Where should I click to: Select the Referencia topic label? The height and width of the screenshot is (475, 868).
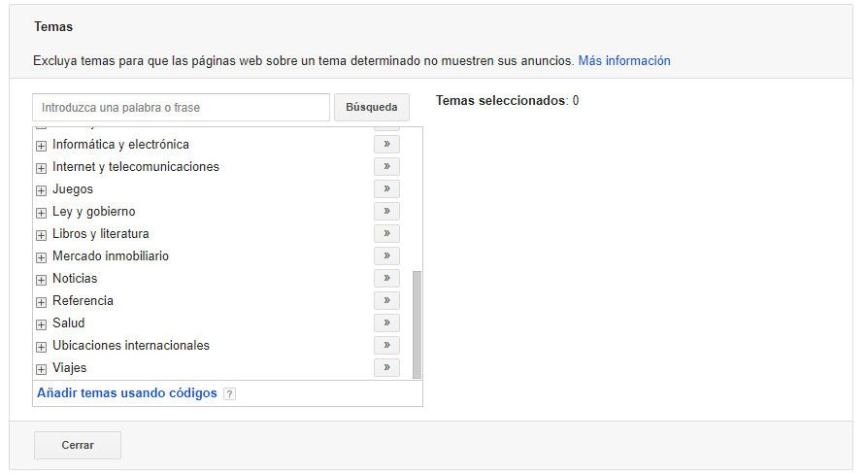tap(83, 301)
